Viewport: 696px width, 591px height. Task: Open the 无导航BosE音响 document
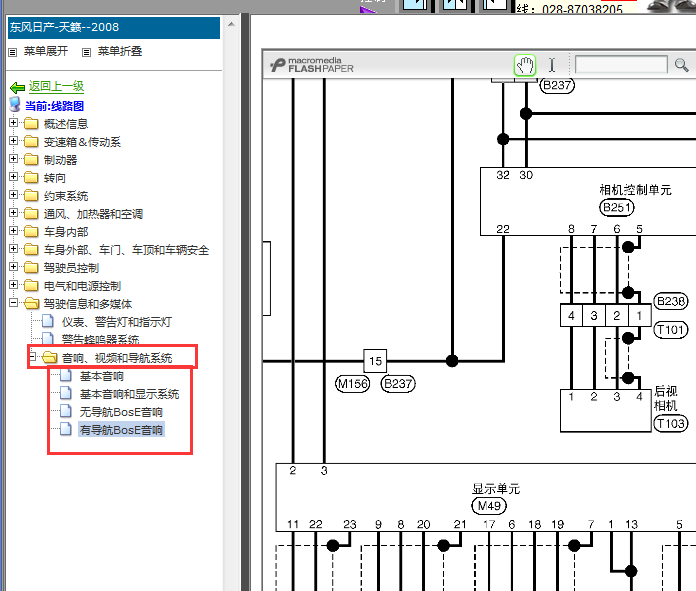(121, 412)
